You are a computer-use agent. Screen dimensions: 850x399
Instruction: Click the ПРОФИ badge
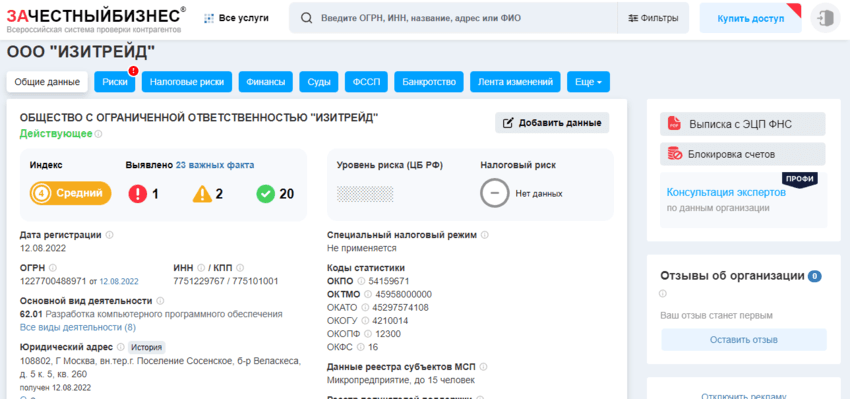click(x=800, y=179)
